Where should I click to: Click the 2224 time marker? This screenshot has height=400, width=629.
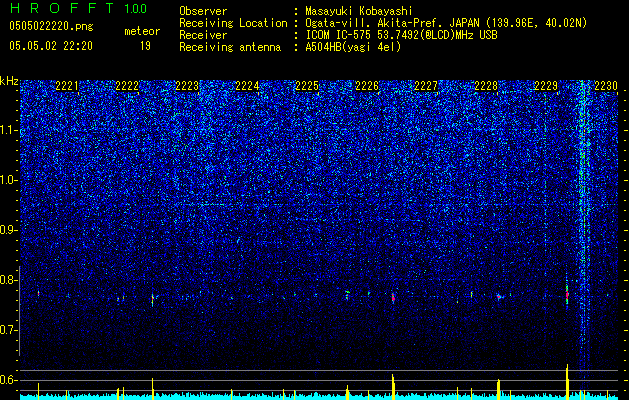(247, 85)
